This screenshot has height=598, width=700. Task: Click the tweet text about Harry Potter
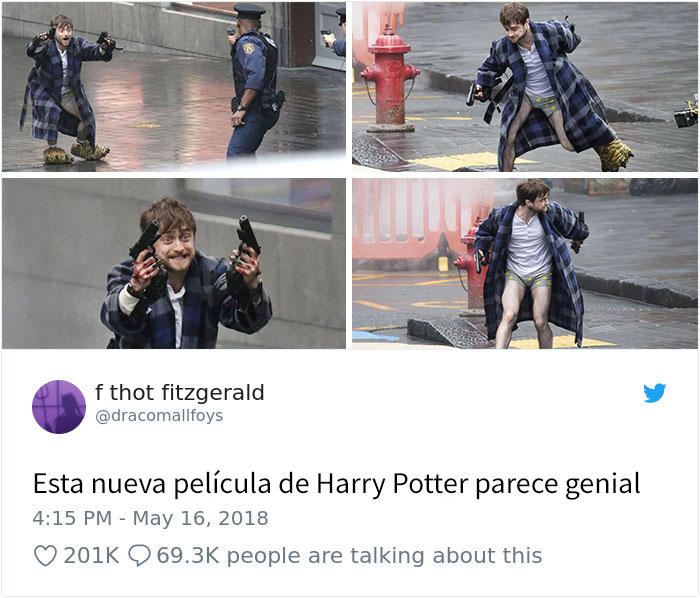point(337,484)
